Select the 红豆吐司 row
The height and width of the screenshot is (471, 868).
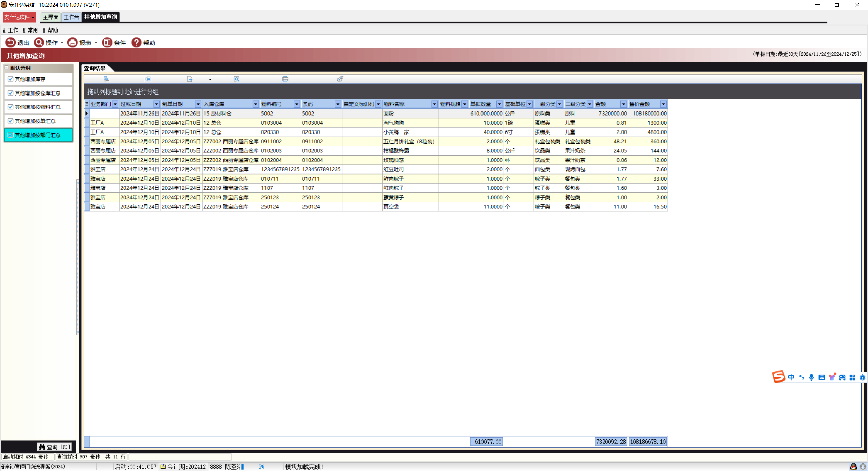tap(393, 169)
